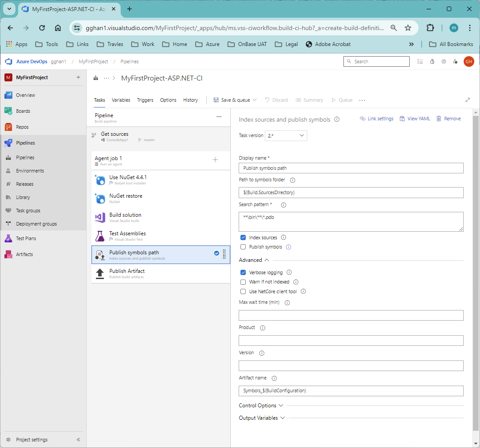Click View YAML for this task
The image size is (480, 448).
click(415, 119)
